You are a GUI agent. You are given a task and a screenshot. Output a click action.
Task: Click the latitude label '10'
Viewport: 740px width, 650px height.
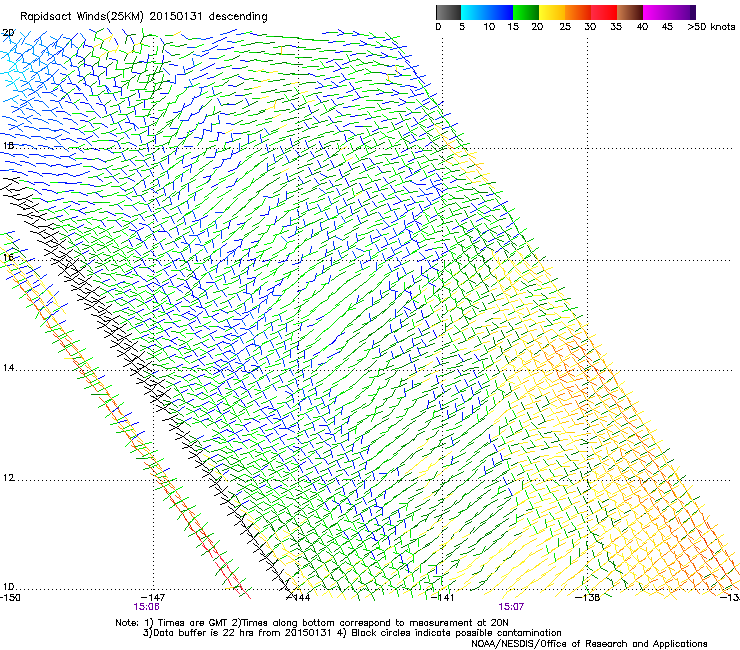click(8, 587)
